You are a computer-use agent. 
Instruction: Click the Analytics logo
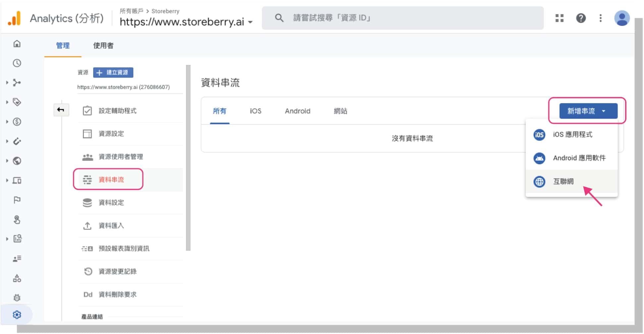click(15, 18)
